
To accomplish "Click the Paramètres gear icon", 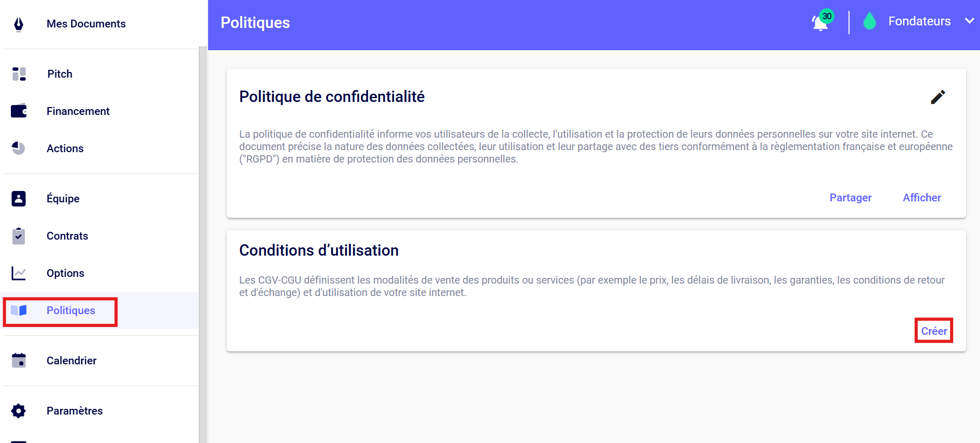I will tap(19, 411).
